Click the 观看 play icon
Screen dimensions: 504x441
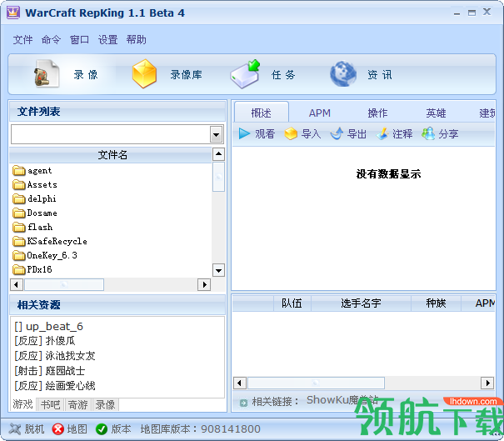pyautogui.click(x=244, y=133)
